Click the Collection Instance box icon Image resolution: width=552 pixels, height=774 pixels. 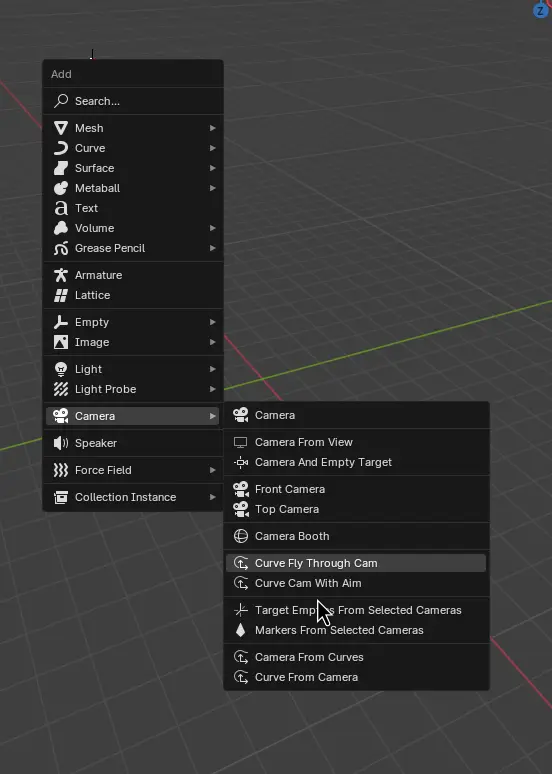click(61, 497)
